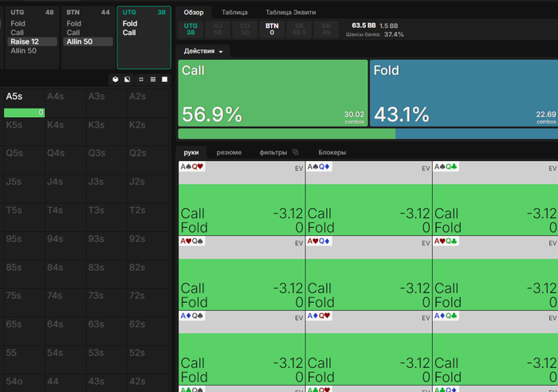Viewport: 558px width, 392px height.
Task: Select the 95s matrix cell
Action: pyautogui.click(x=24, y=246)
